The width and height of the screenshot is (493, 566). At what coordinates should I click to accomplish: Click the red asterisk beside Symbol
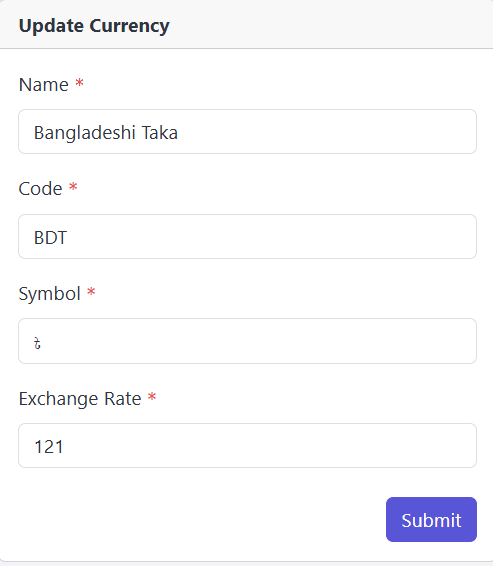(91, 291)
